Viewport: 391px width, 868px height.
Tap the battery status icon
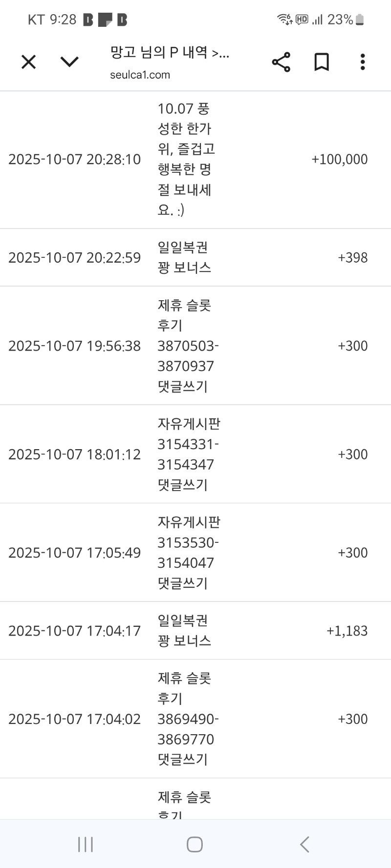(x=360, y=20)
